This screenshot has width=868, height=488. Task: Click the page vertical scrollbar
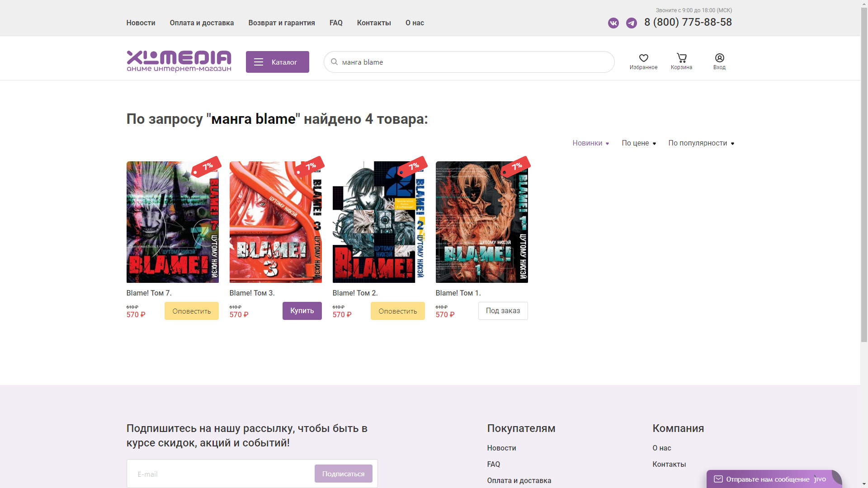(x=864, y=181)
